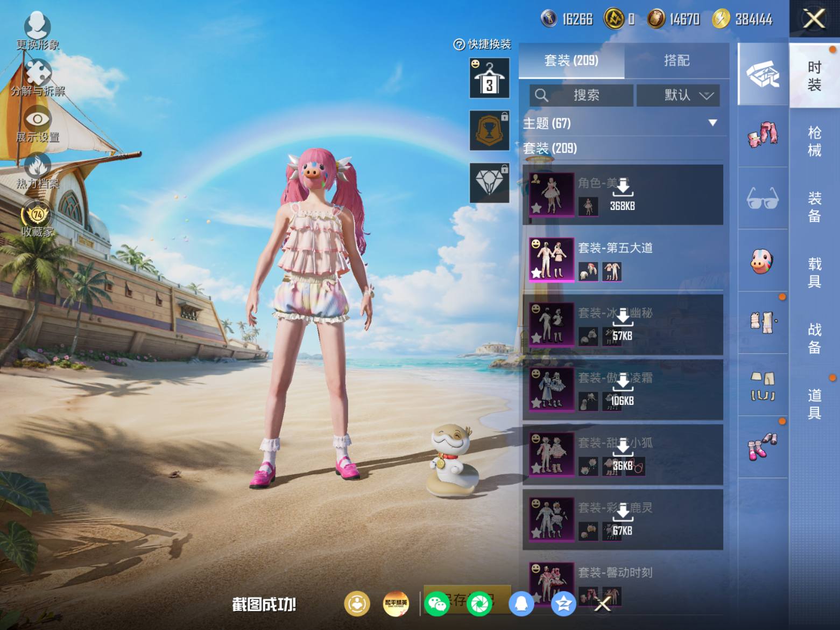The image size is (840, 630).
Task: Open the pink shoes category icon
Action: 763,447
